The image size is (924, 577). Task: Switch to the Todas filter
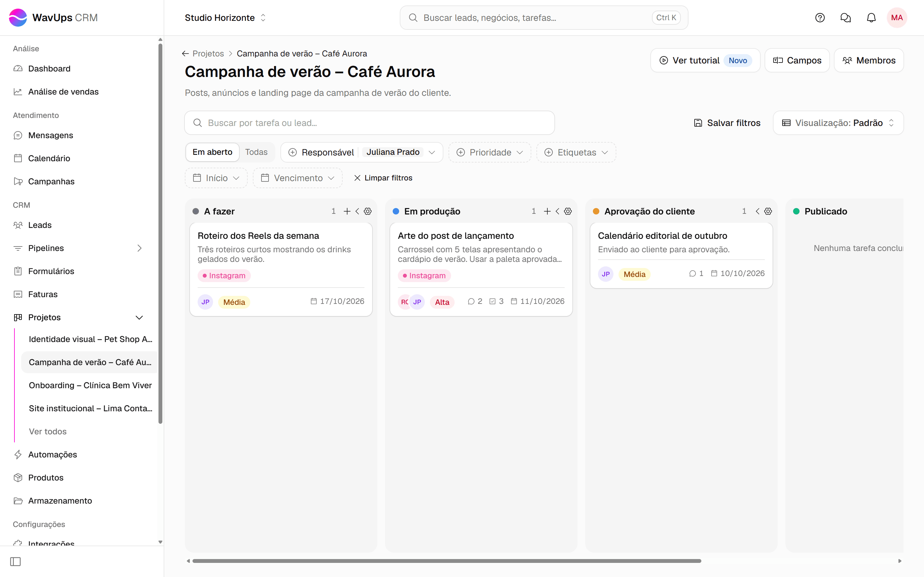(x=256, y=152)
